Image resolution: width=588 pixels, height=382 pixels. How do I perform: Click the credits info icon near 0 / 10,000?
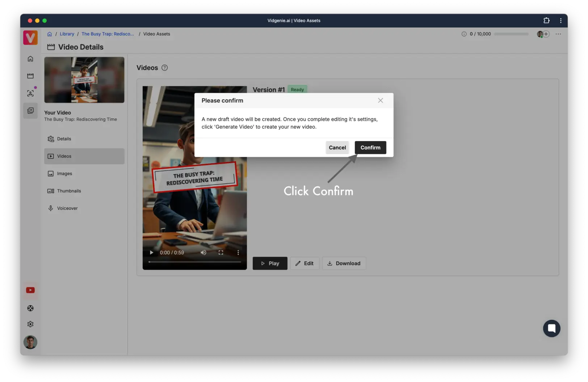(x=464, y=34)
